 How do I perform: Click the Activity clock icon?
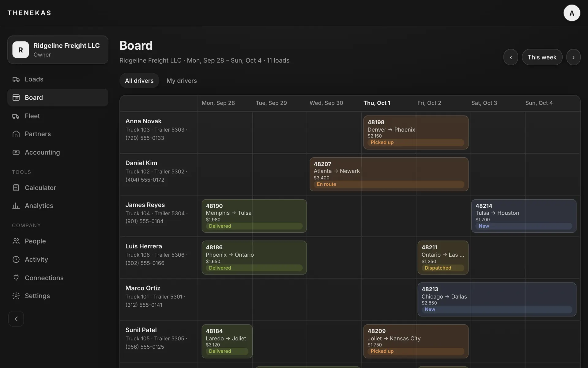click(x=16, y=259)
